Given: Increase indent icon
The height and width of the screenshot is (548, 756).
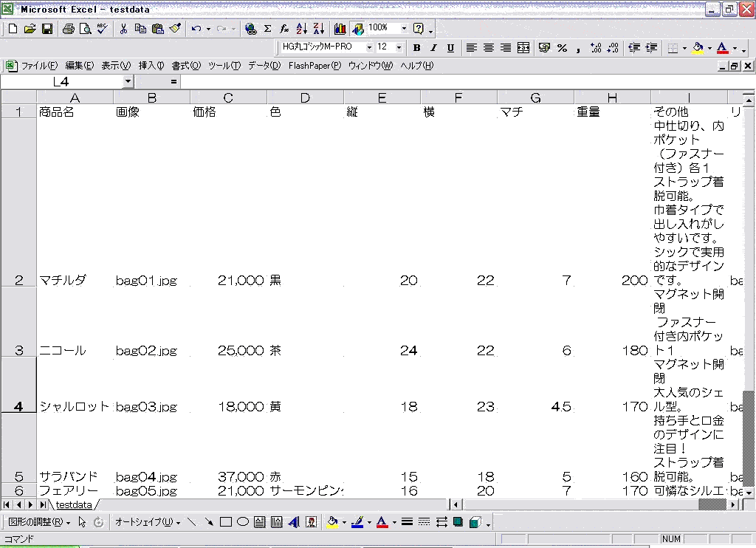Looking at the screenshot, I should 651,48.
